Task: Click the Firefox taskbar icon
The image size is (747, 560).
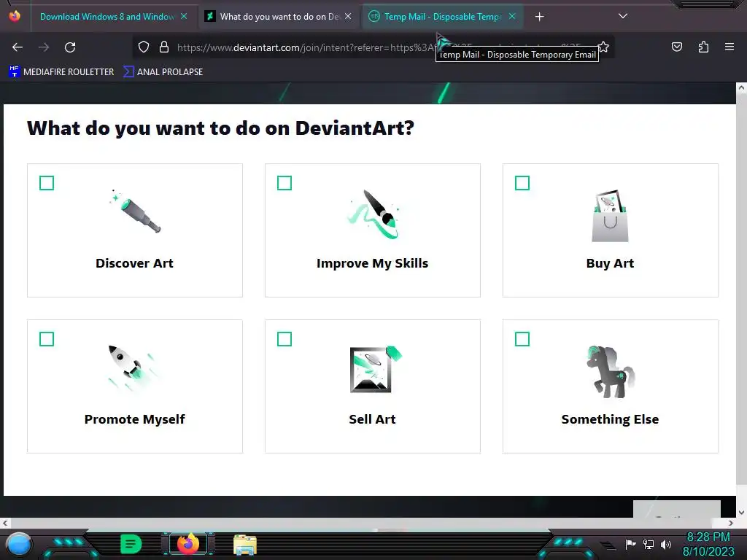Action: [187, 544]
